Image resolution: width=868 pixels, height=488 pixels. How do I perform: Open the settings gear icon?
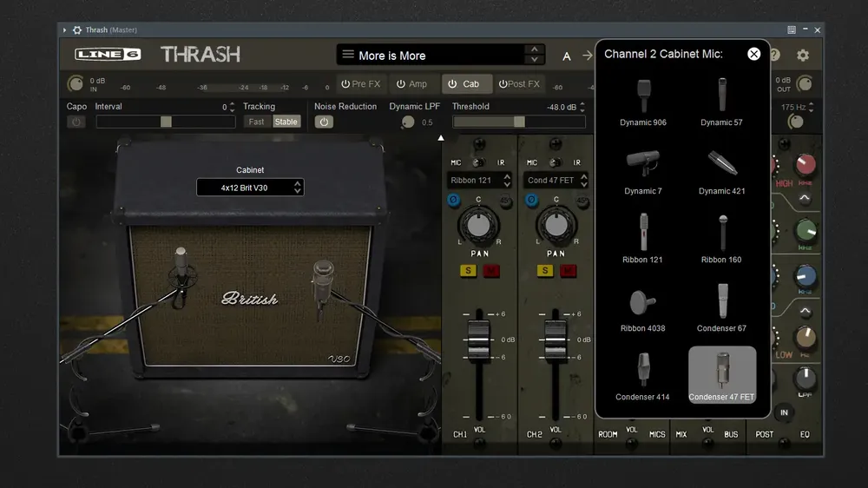click(803, 55)
